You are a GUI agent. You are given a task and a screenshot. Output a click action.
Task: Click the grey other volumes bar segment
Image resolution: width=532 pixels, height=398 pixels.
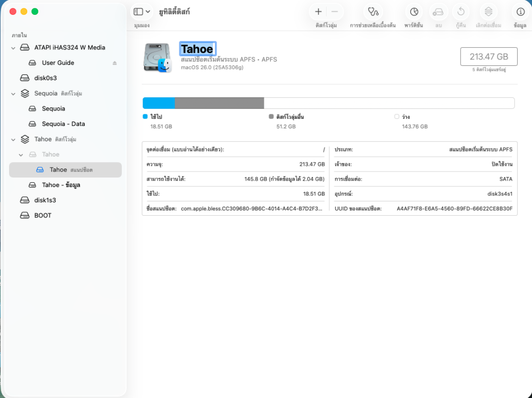point(219,103)
